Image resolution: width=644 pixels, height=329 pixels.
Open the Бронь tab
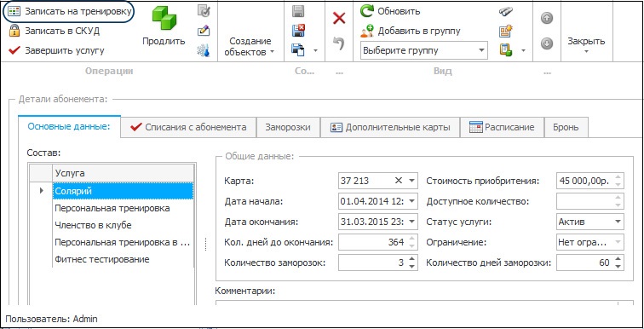click(x=566, y=127)
